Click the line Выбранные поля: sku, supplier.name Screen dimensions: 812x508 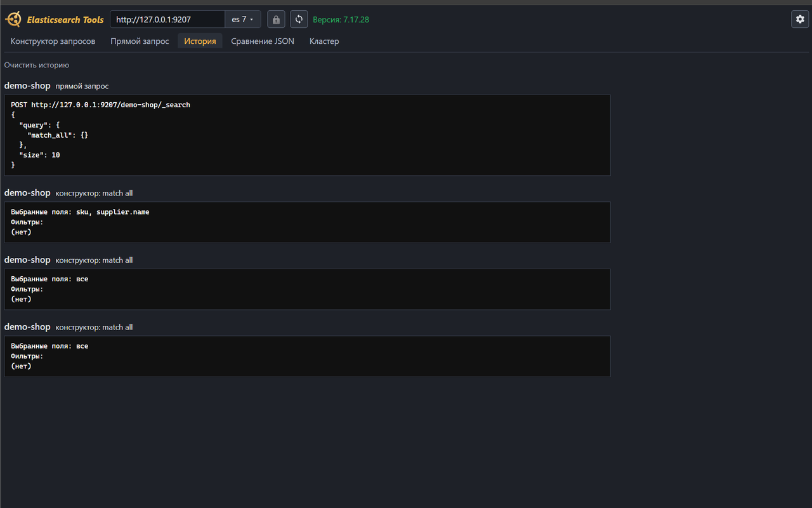coord(81,212)
